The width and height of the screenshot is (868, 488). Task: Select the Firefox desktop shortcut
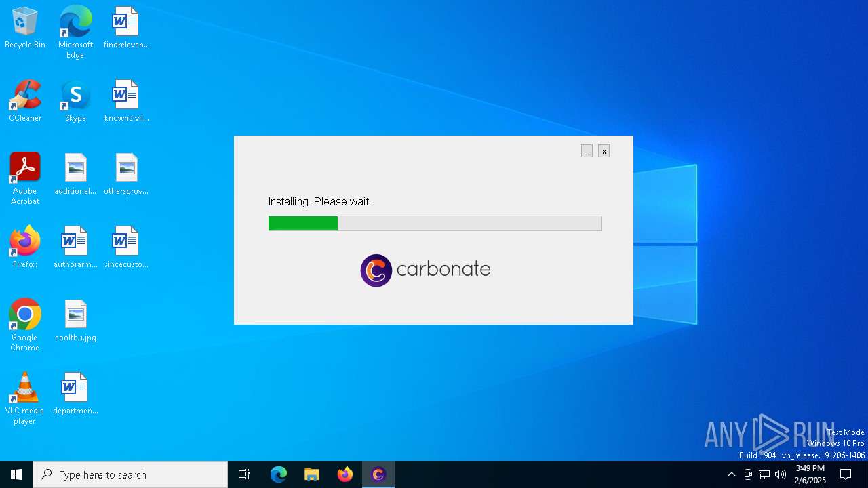(25, 248)
